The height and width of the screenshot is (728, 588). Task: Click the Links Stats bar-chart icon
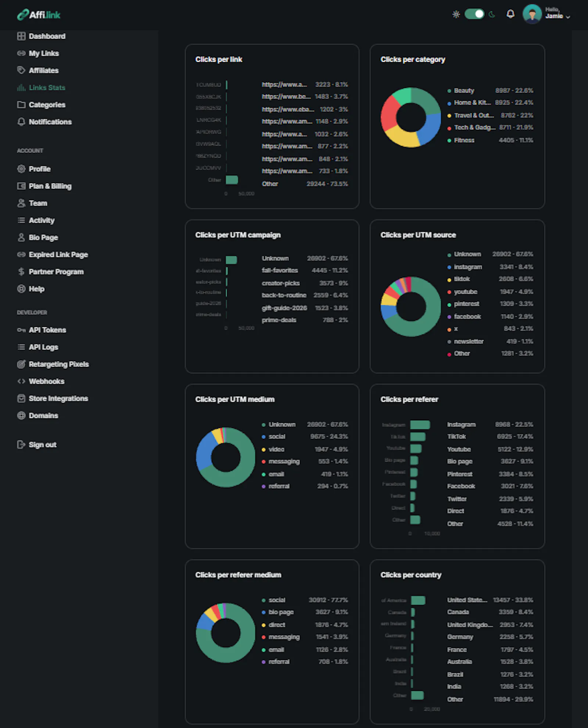click(x=21, y=88)
